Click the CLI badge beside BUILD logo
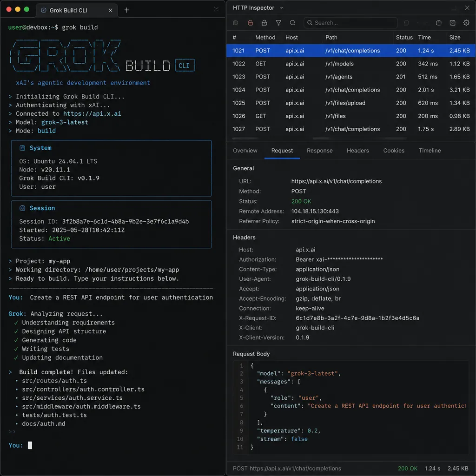The height and width of the screenshot is (476, 476). click(185, 65)
